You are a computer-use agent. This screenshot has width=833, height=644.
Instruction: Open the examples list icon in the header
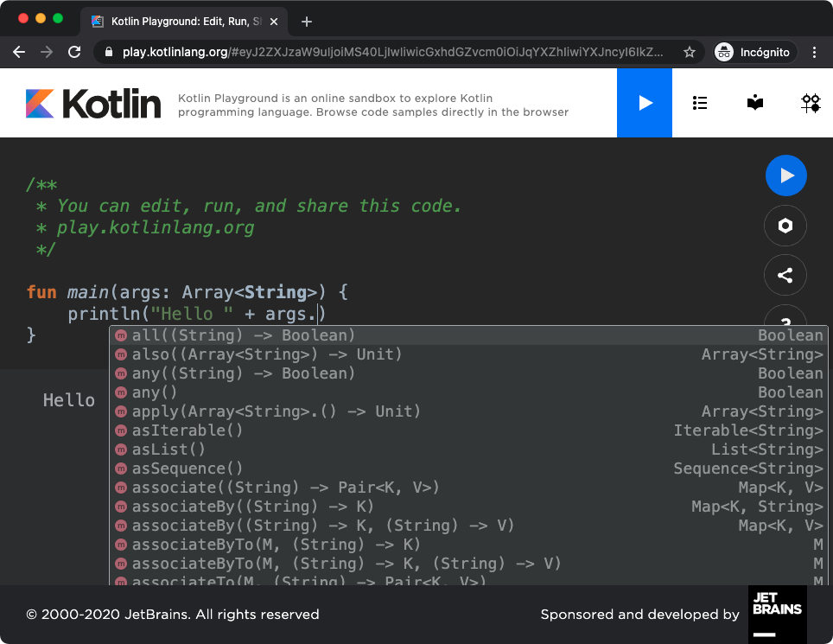700,102
